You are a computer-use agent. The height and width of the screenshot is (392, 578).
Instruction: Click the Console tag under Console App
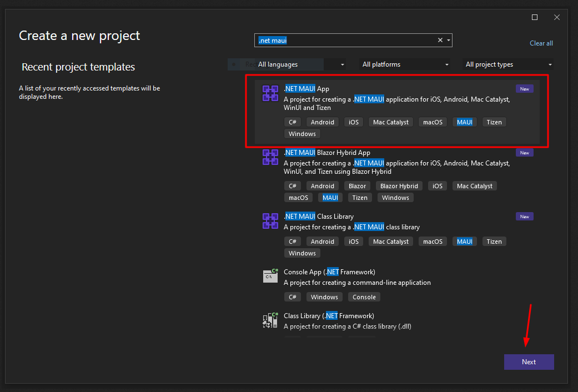coord(364,297)
